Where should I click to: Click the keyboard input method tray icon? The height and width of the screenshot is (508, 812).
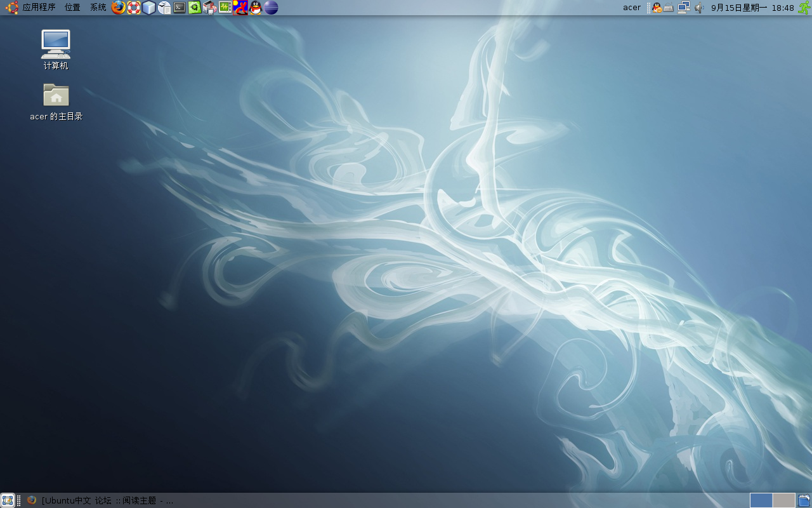coord(669,8)
